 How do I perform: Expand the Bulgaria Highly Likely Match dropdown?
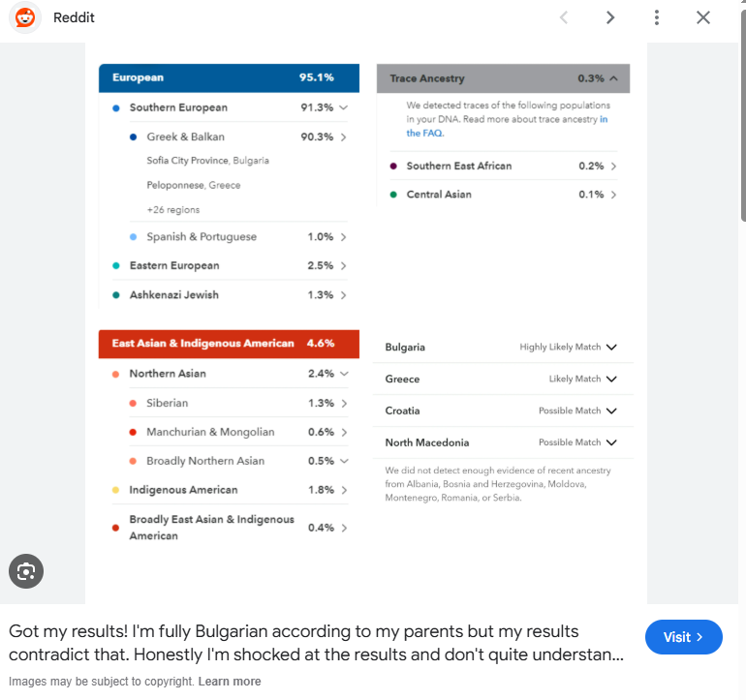611,348
